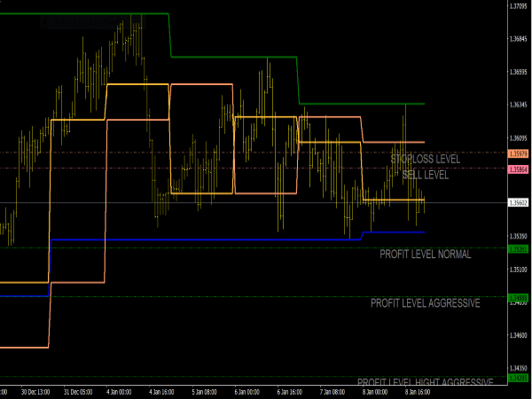Click the 1.35979 stoploss price tag
The width and height of the screenshot is (532, 399).
coord(520,153)
